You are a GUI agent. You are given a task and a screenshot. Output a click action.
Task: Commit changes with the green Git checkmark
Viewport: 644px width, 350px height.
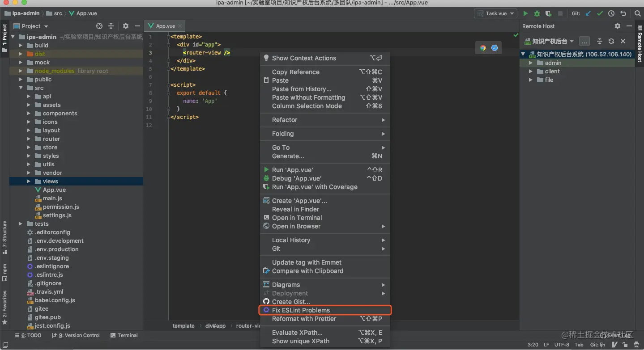pos(600,13)
